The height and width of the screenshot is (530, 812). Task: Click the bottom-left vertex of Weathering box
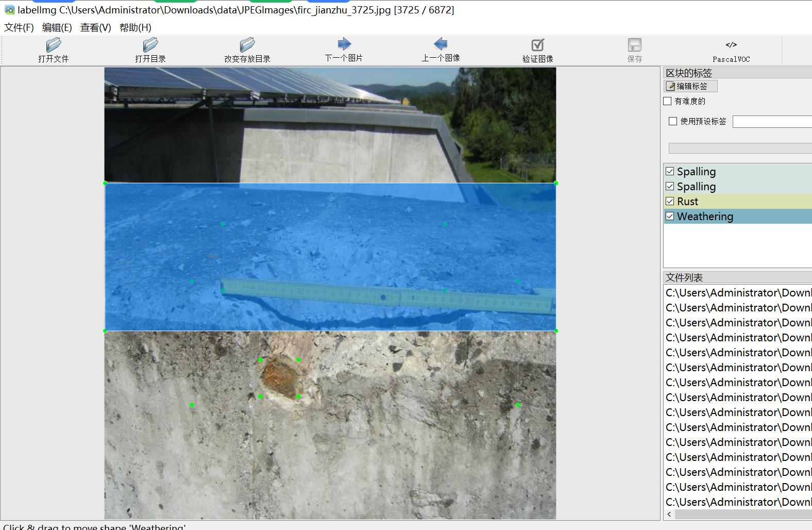tap(105, 331)
